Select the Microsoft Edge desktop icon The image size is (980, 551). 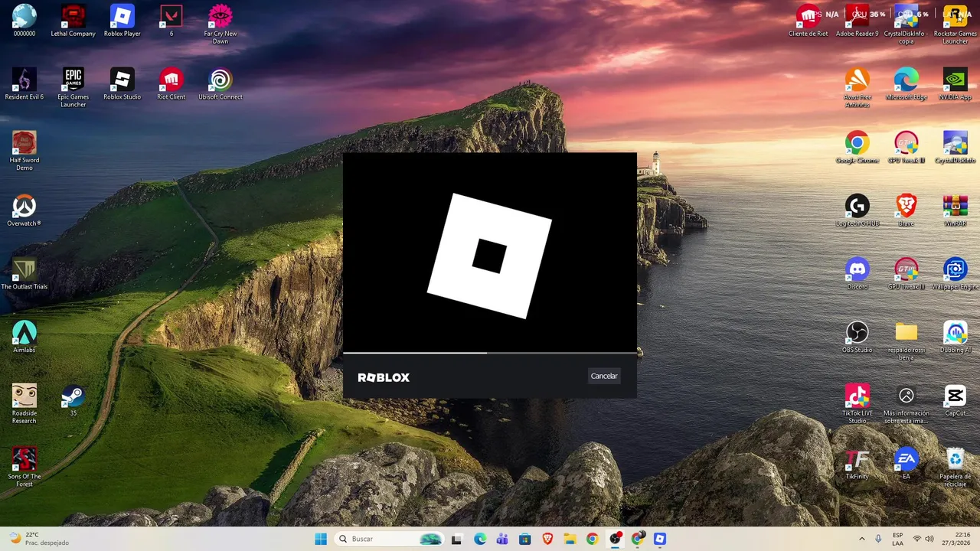[x=906, y=84]
